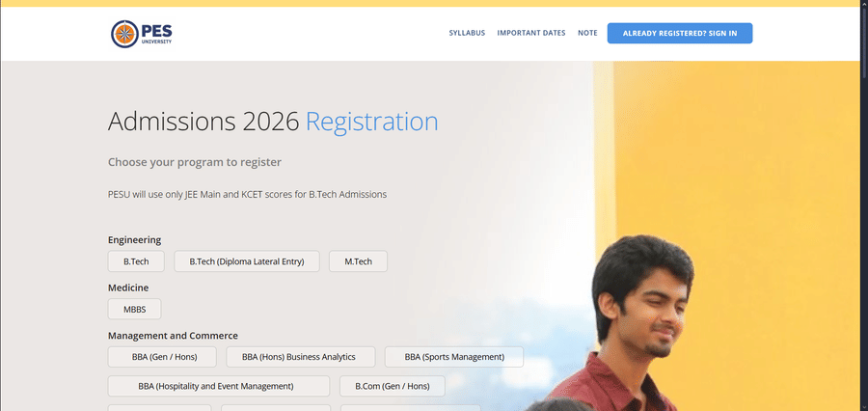This screenshot has width=868, height=411.
Task: Select the M.Tech program
Action: (x=358, y=261)
